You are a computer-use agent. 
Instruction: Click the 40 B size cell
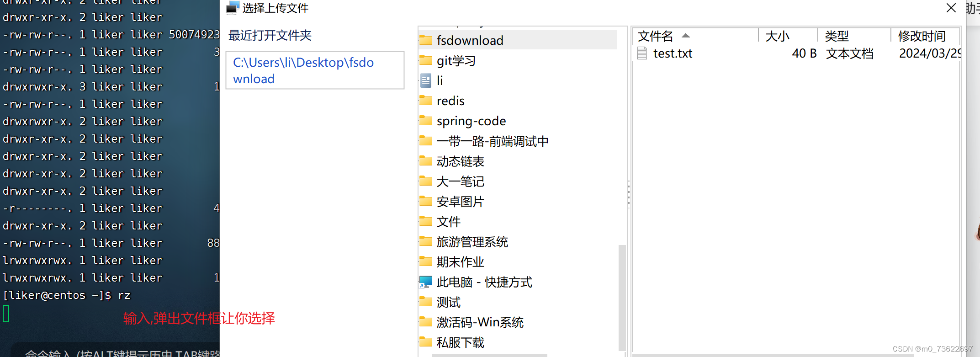(805, 53)
